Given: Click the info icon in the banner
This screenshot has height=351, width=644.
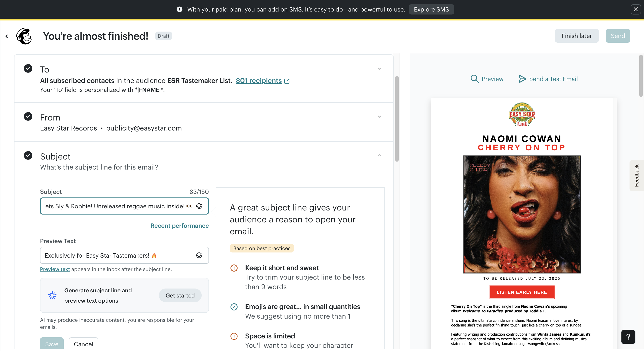Looking at the screenshot, I should [x=179, y=10].
